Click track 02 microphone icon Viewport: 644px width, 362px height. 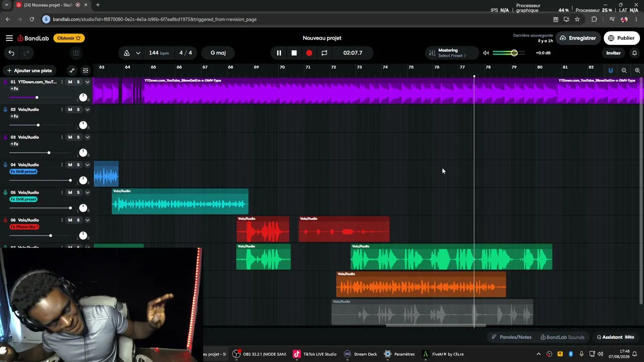6,110
